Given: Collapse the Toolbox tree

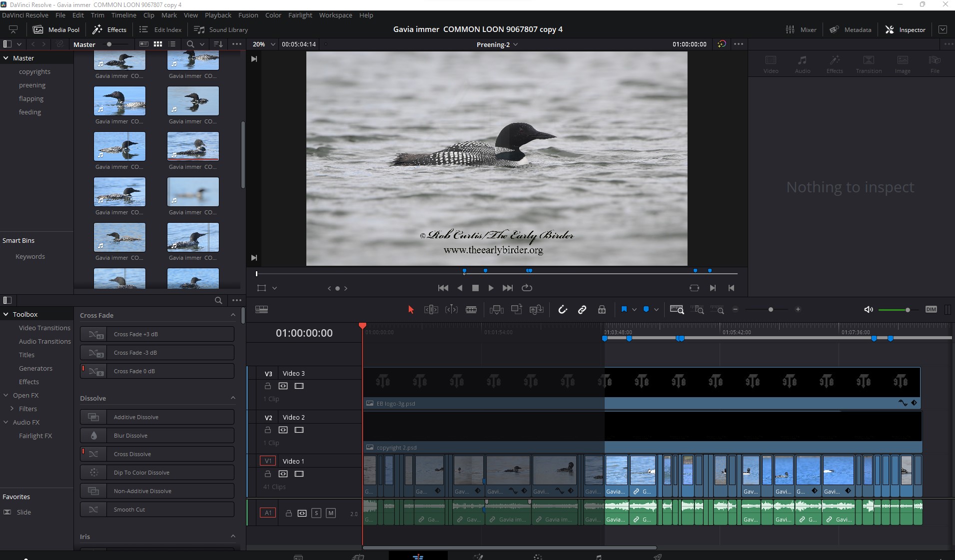Looking at the screenshot, I should (6, 314).
